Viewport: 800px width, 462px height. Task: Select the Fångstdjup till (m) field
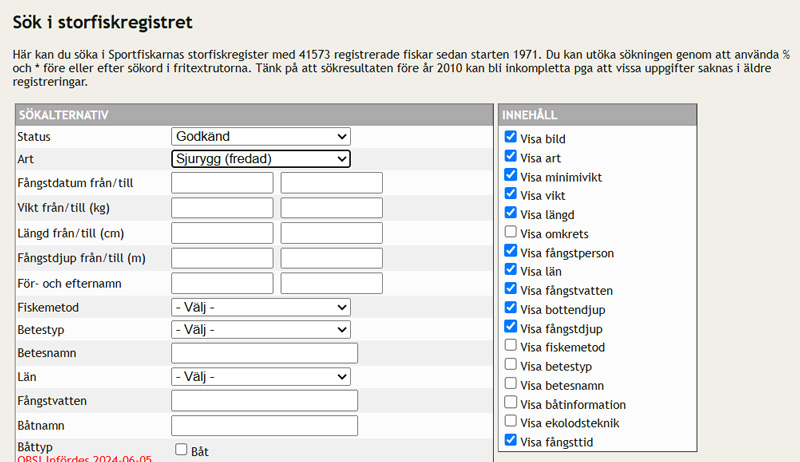coord(332,258)
